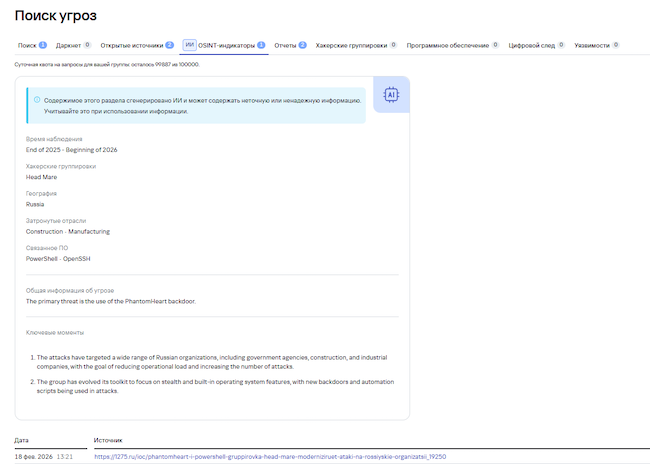Click the Ключевые моменты section label
This screenshot has width=650, height=464.
point(55,333)
